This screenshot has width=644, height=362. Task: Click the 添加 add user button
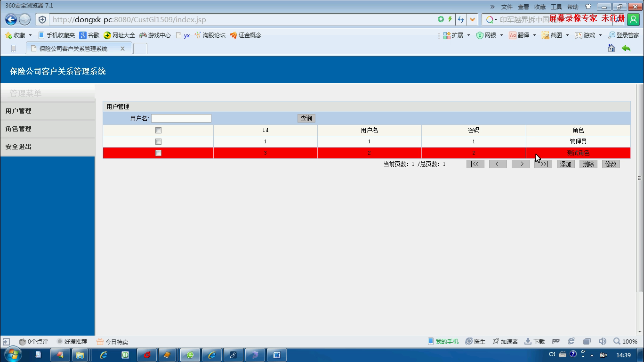(x=566, y=164)
